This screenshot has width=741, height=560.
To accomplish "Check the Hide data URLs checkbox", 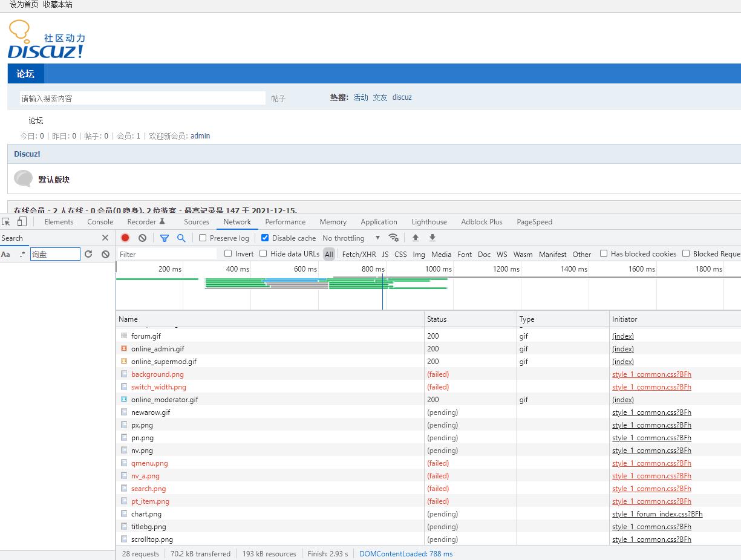I will tap(263, 253).
